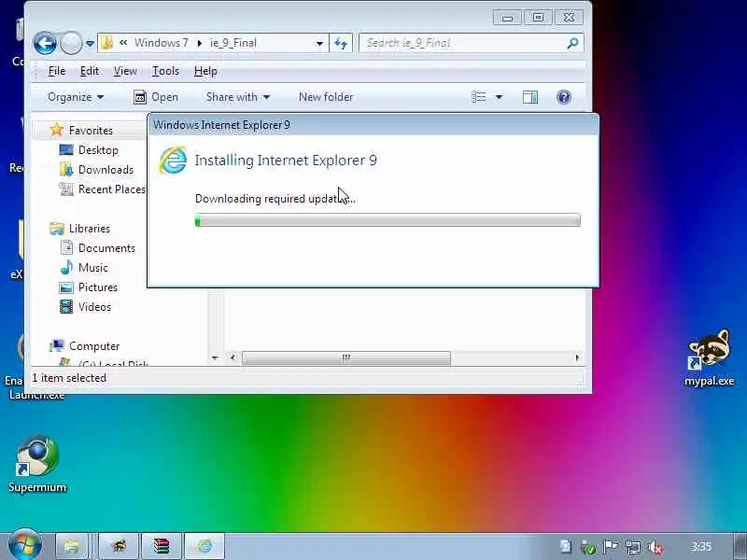Click the Action Center flag tray icon
Viewport: 747px width, 560px height.
pos(611,547)
